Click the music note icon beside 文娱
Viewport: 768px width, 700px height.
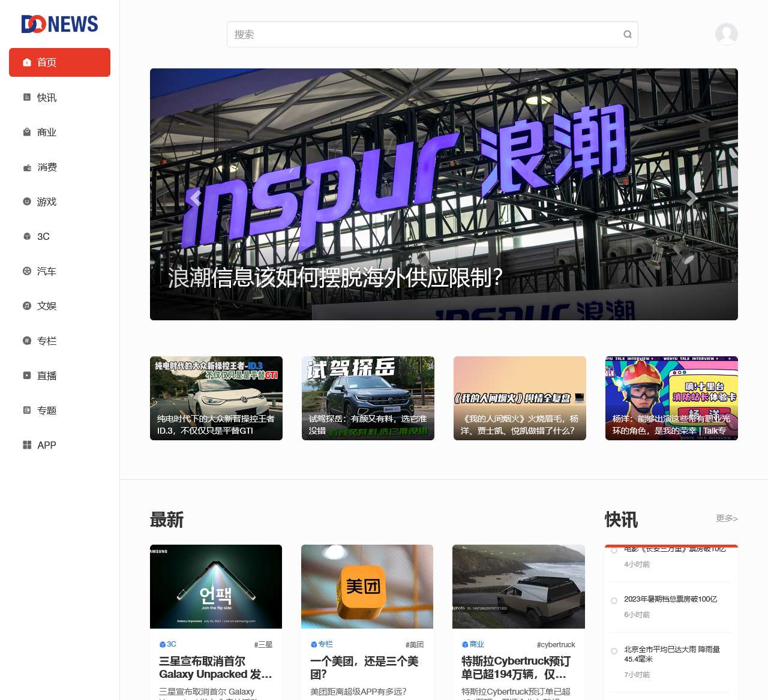pyautogui.click(x=27, y=306)
